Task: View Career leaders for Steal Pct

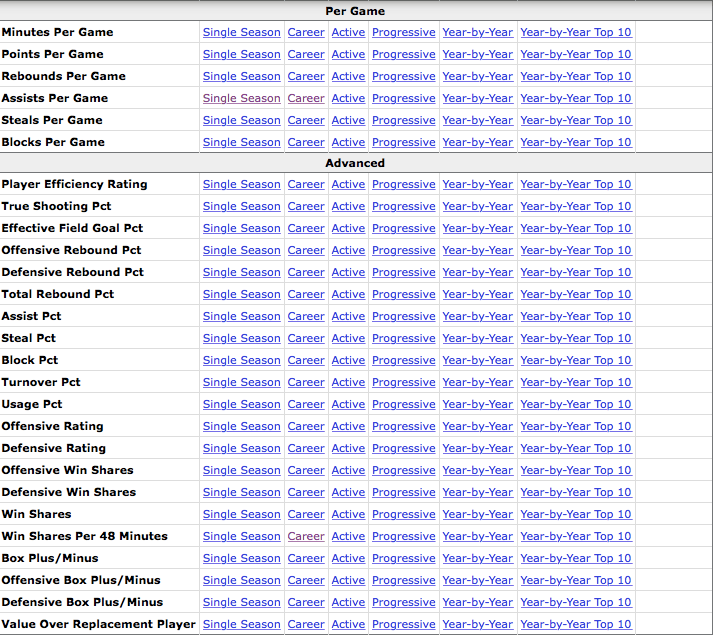Action: [306, 338]
